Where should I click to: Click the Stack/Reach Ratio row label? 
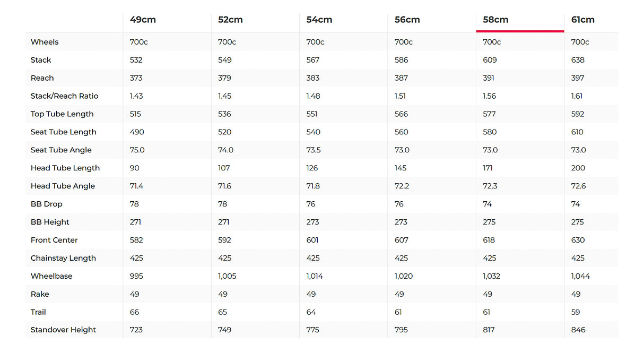64,96
